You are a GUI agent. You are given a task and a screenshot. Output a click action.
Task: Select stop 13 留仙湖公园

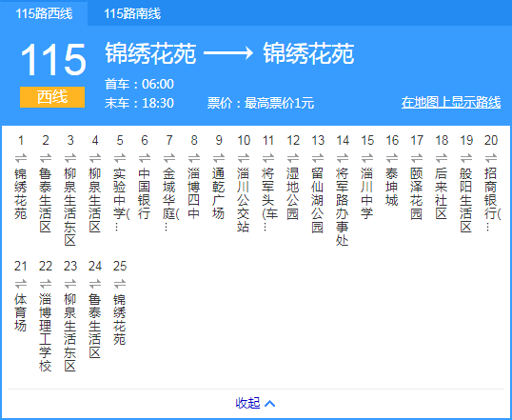pos(318,200)
